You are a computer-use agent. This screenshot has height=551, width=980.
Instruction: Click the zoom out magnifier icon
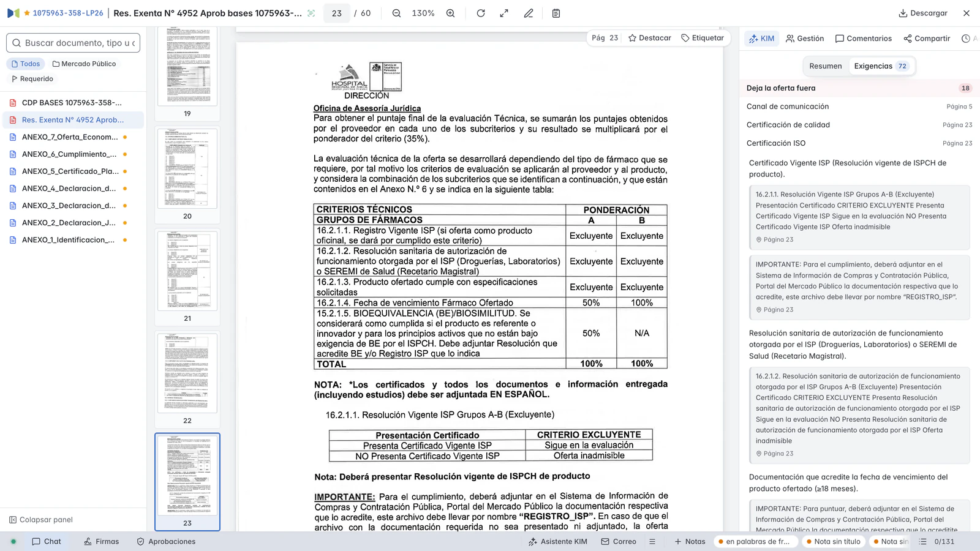coord(396,13)
